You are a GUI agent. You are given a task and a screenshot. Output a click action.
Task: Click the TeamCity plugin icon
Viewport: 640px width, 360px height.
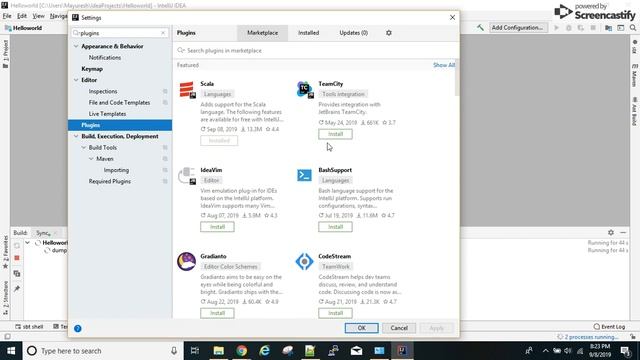(305, 89)
